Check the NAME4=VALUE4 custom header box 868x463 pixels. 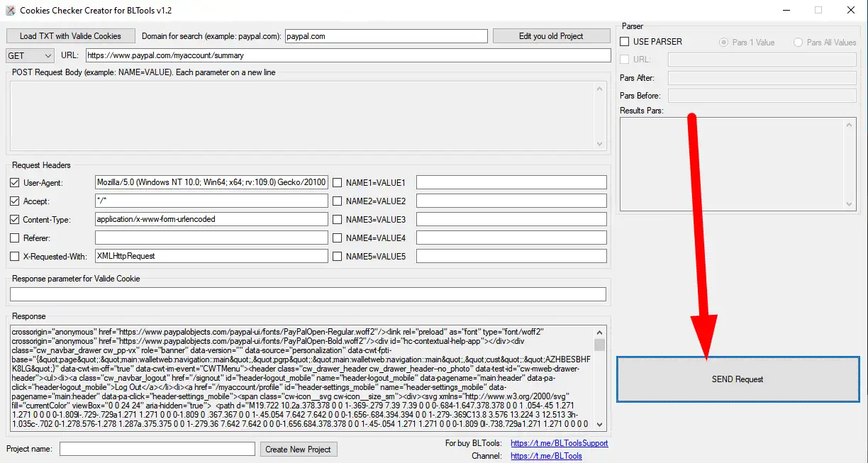(x=338, y=238)
